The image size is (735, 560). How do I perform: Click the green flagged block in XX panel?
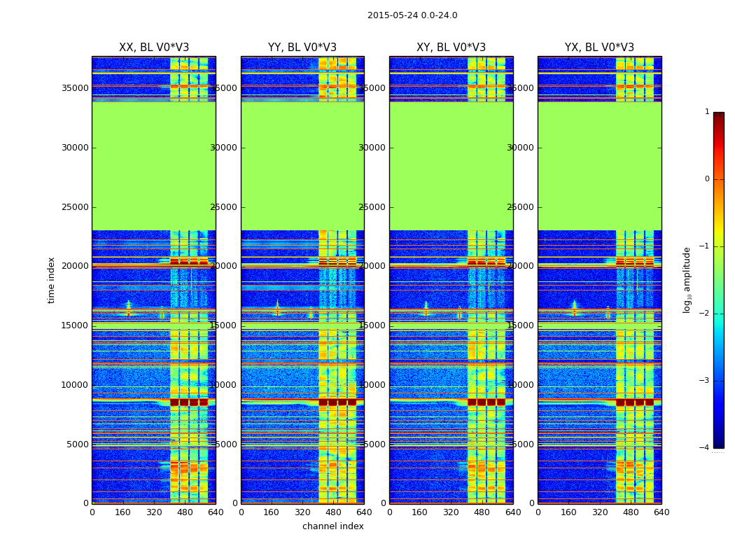pyautogui.click(x=154, y=166)
